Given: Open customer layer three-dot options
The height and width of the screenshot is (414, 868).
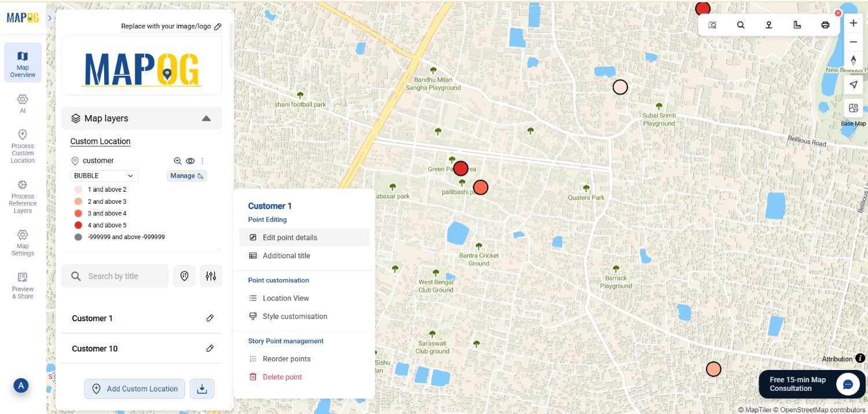Looking at the screenshot, I should (x=203, y=161).
